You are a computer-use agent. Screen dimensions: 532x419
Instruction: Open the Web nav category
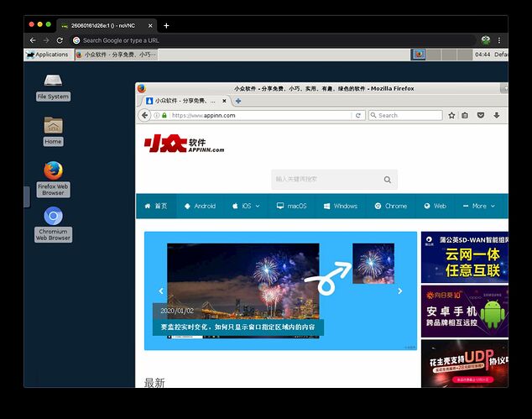coord(435,206)
